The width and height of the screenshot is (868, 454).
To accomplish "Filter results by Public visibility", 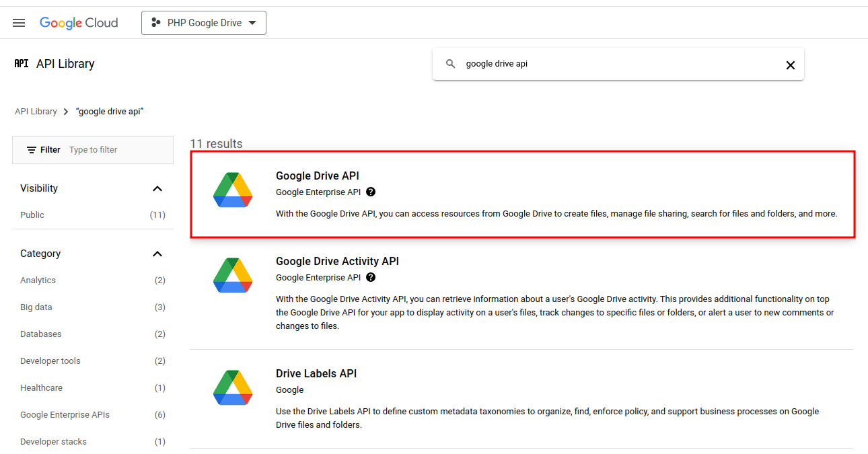I will point(32,215).
